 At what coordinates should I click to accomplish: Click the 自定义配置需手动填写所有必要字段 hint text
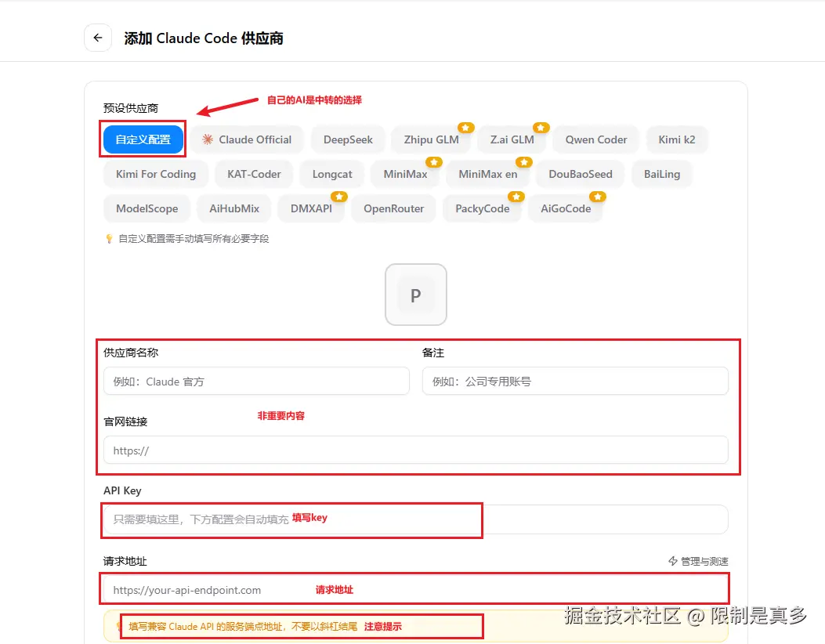click(x=194, y=239)
